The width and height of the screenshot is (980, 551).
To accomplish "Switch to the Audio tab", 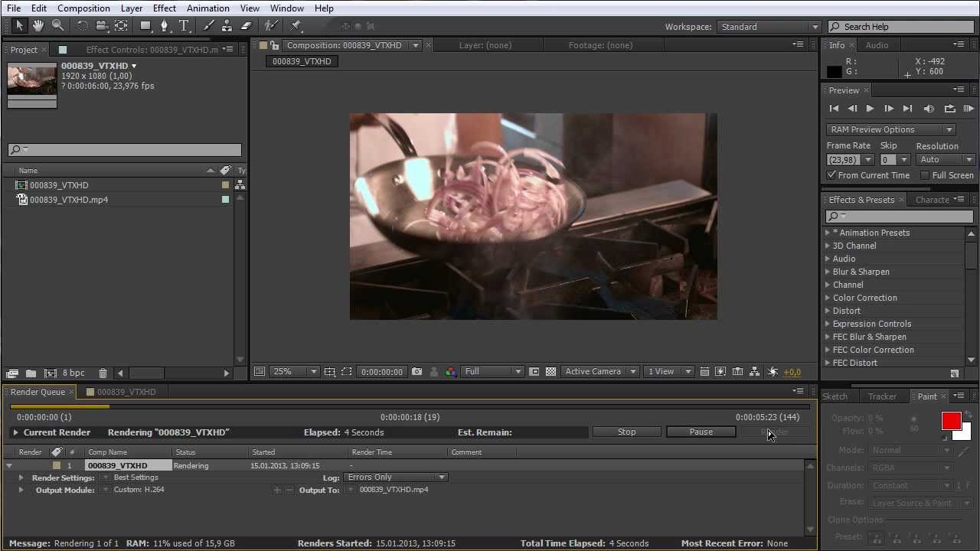I will [877, 45].
